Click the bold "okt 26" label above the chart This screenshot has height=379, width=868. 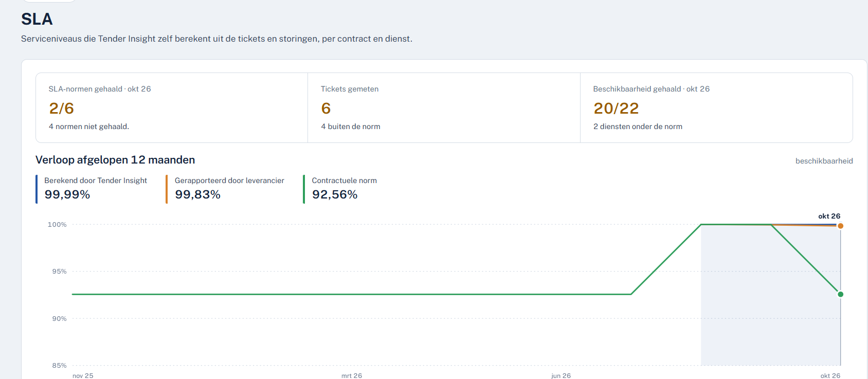point(829,216)
